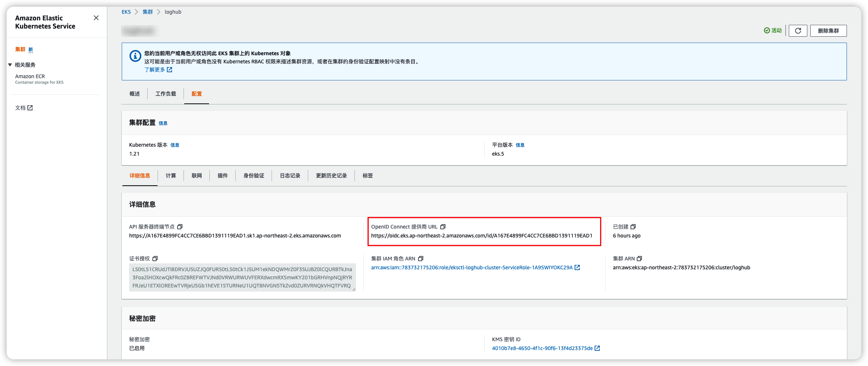Copy the OpenID Connect provider URL
Screen dimensions: 868x366
[x=443, y=227]
